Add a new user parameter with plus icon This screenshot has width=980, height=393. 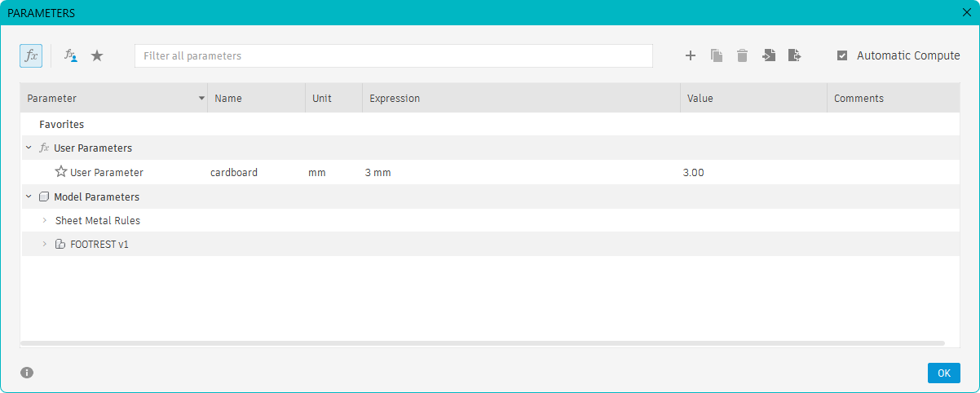tap(690, 55)
